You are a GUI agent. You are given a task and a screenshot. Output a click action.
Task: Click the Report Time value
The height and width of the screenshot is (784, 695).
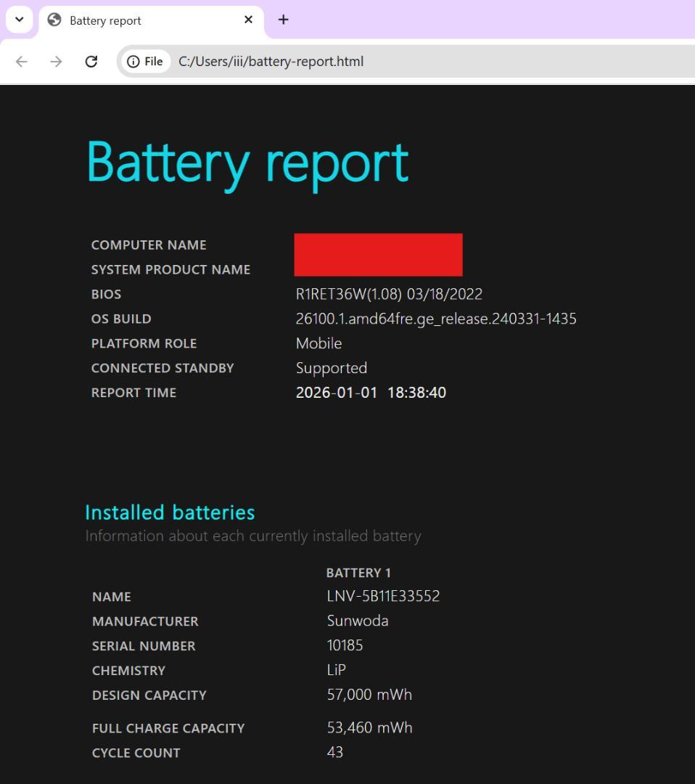[x=371, y=392]
